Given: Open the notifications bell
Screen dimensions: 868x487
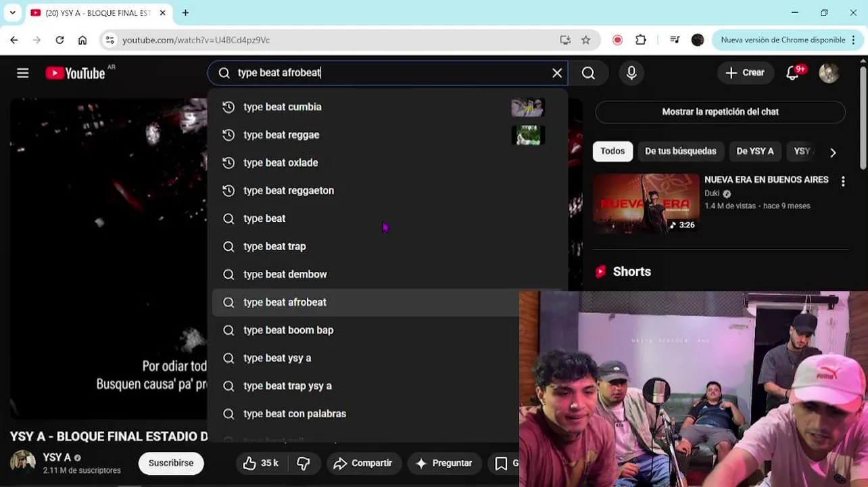Looking at the screenshot, I should [793, 73].
